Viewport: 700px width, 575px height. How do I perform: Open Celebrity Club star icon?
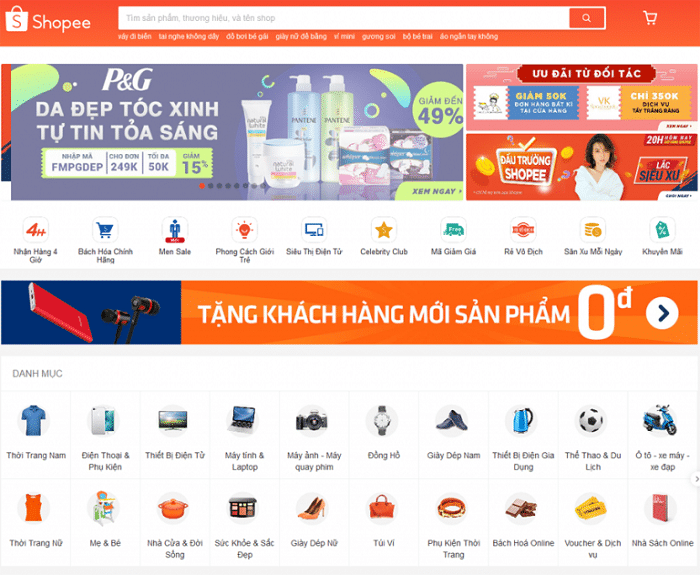click(x=383, y=230)
